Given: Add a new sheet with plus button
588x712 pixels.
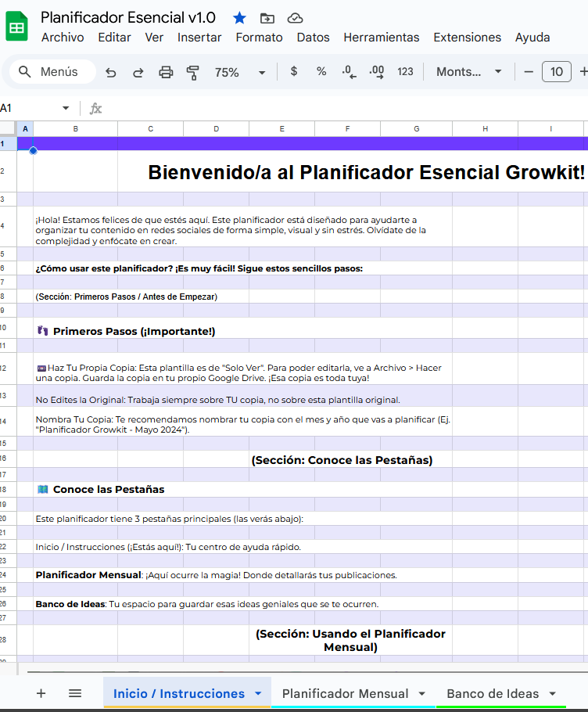Looking at the screenshot, I should tap(41, 693).
